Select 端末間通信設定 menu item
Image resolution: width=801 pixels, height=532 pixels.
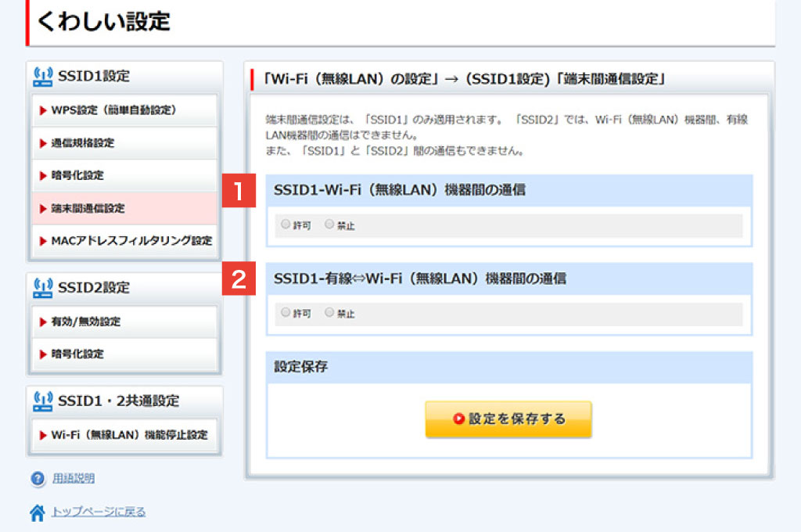(124, 208)
